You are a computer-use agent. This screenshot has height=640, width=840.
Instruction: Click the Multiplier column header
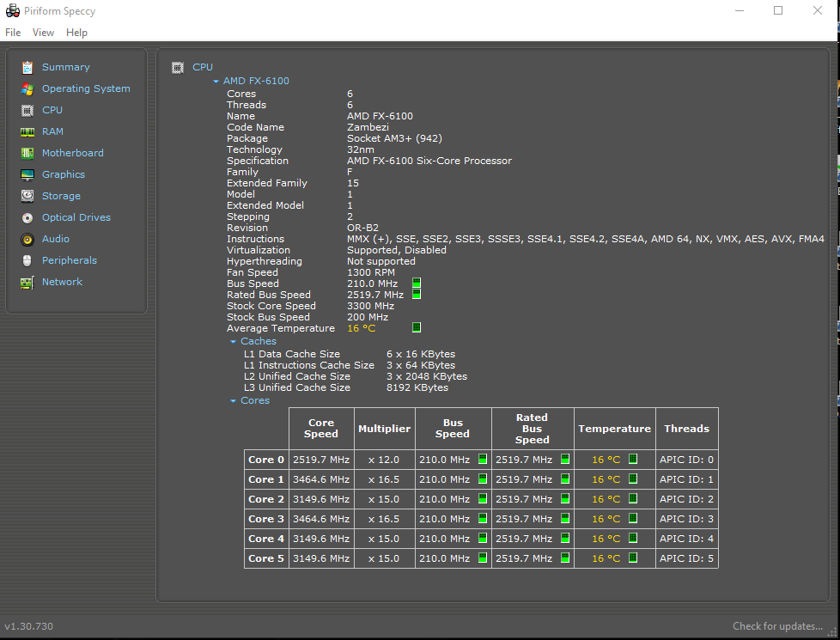coord(384,429)
